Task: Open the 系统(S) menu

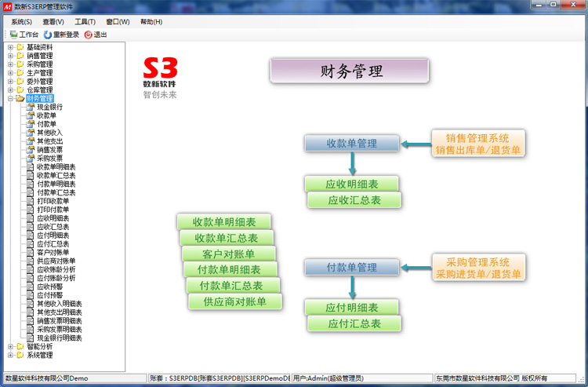Action: point(21,22)
